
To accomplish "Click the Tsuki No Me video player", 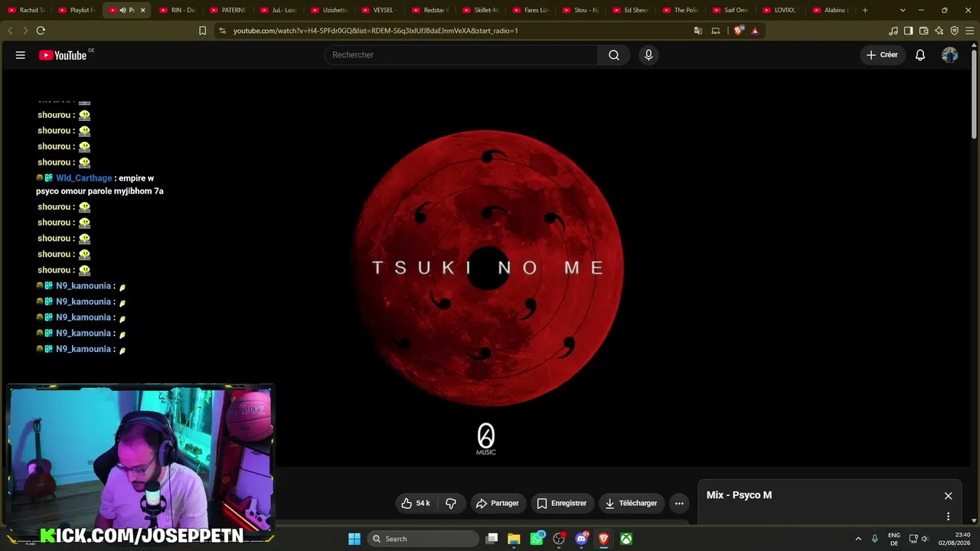I will 487,268.
